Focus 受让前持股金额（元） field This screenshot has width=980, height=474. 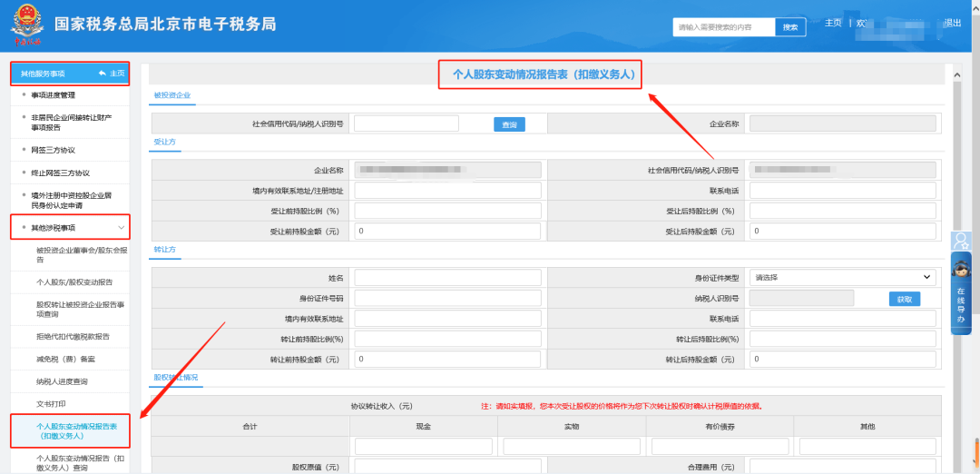point(447,232)
